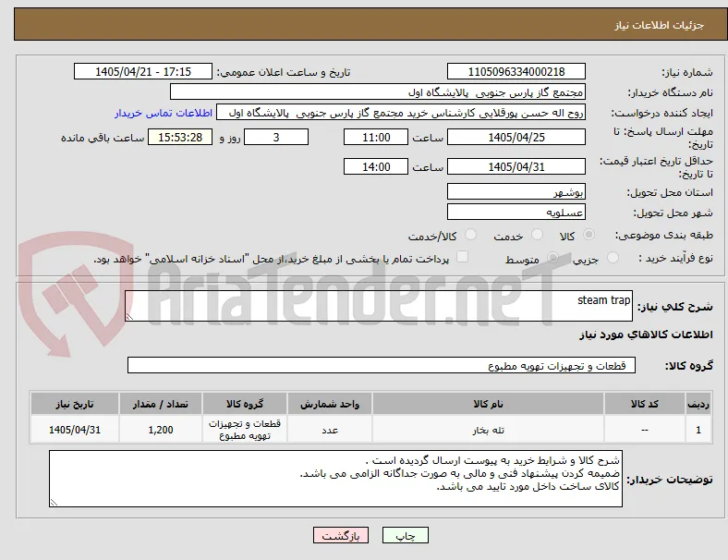Click the response deadline date 1405/04/25
The image size is (728, 560).
click(516, 137)
